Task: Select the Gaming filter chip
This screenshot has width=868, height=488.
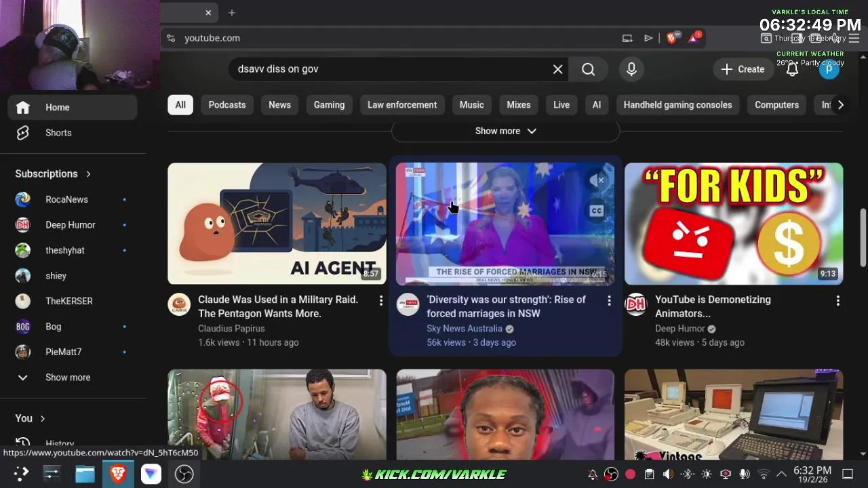Action: coord(329,105)
